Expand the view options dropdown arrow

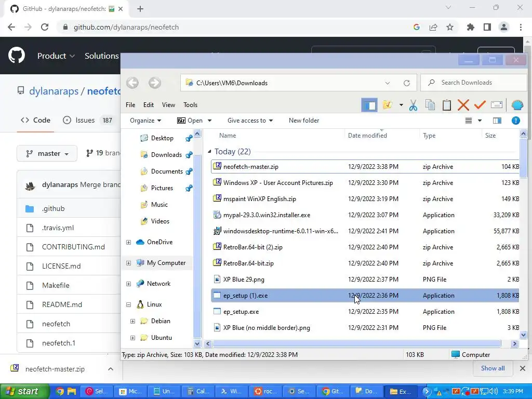480,121
